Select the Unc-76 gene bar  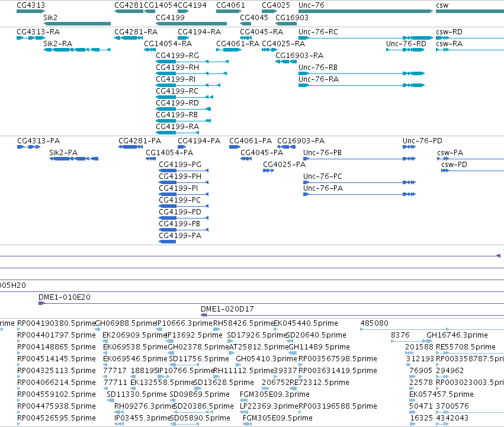[x=366, y=11]
